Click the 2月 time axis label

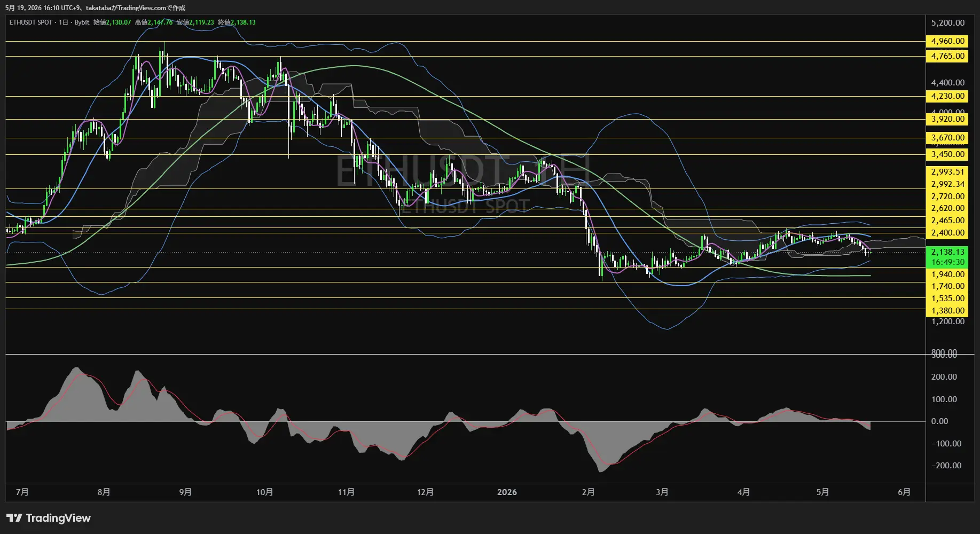[x=588, y=492]
